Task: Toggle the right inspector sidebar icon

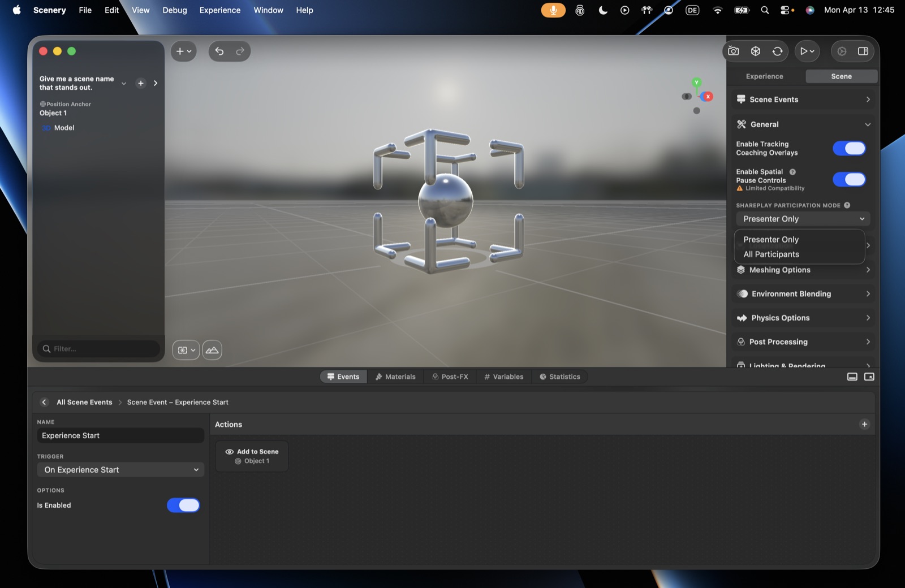Action: (x=863, y=51)
